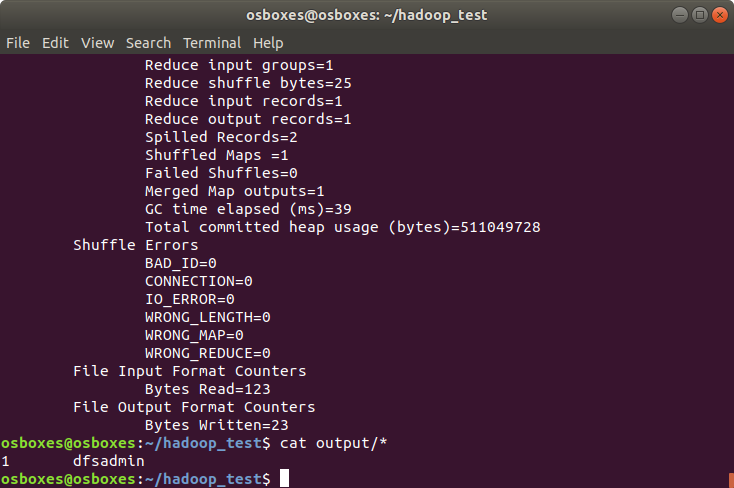This screenshot has height=488, width=734.
Task: Click the text 'Spilled Records=2'
Action: click(x=221, y=137)
